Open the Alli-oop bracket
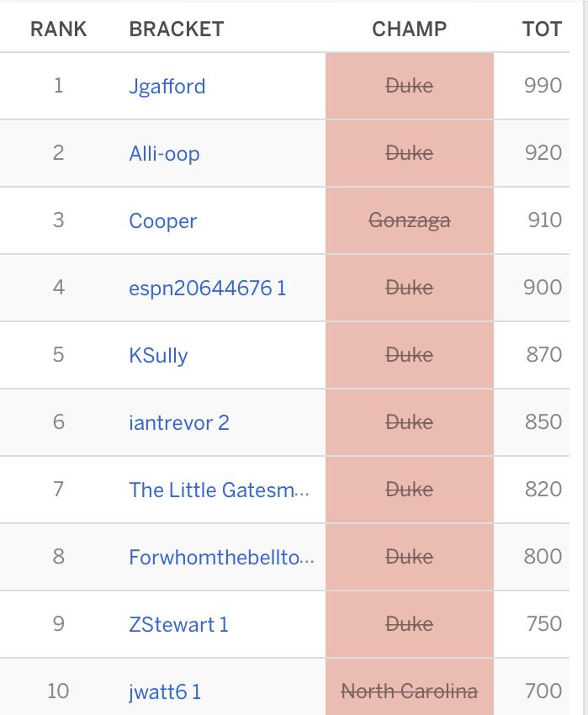The height and width of the screenshot is (715, 588). (x=164, y=153)
